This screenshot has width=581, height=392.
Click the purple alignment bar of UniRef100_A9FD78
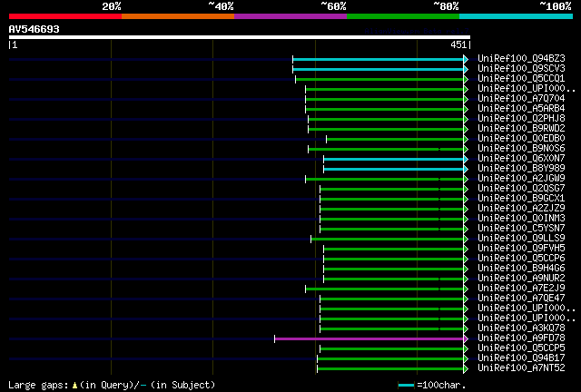tap(369, 338)
